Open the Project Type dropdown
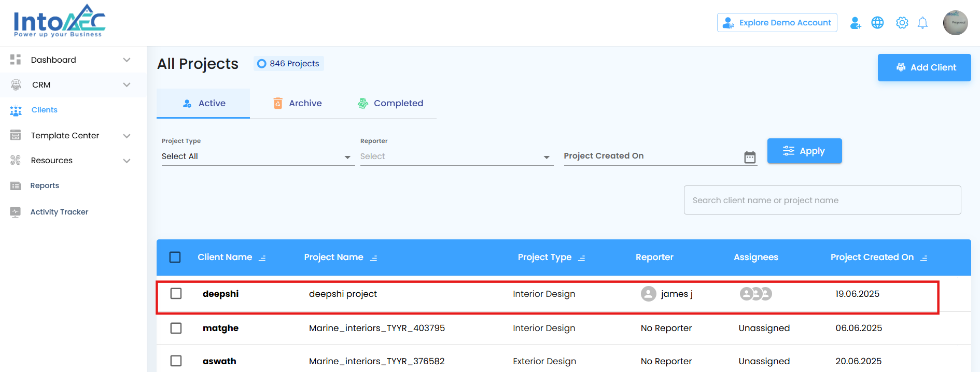Screen dimensions: 980x372 [x=257, y=156]
